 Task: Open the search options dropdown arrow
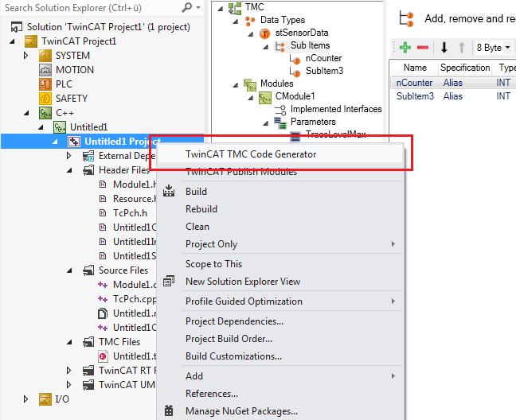point(198,7)
